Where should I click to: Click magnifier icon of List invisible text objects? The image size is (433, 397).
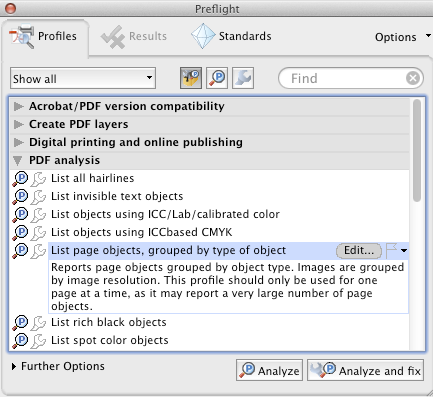[x=20, y=197]
